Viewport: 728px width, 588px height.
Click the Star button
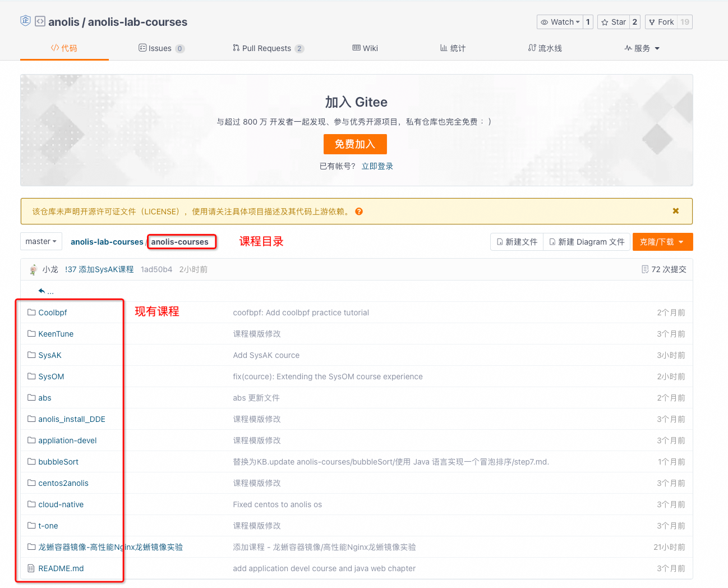point(614,22)
